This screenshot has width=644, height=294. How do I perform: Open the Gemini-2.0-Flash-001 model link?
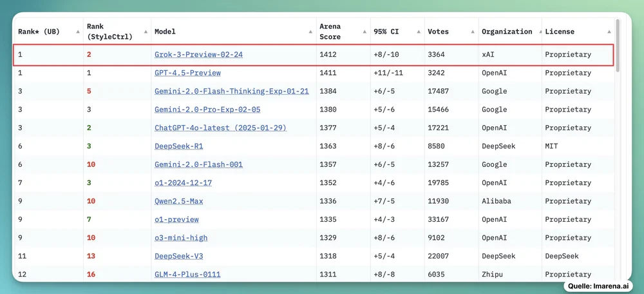[198, 164]
